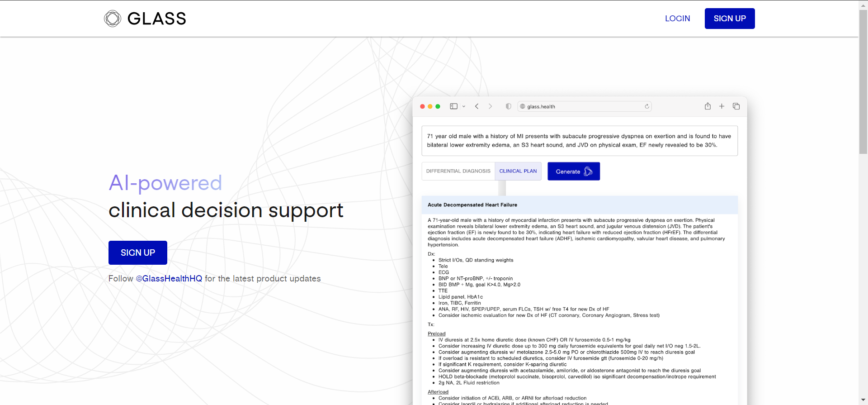Click the SIGN UP button in header

click(x=730, y=19)
